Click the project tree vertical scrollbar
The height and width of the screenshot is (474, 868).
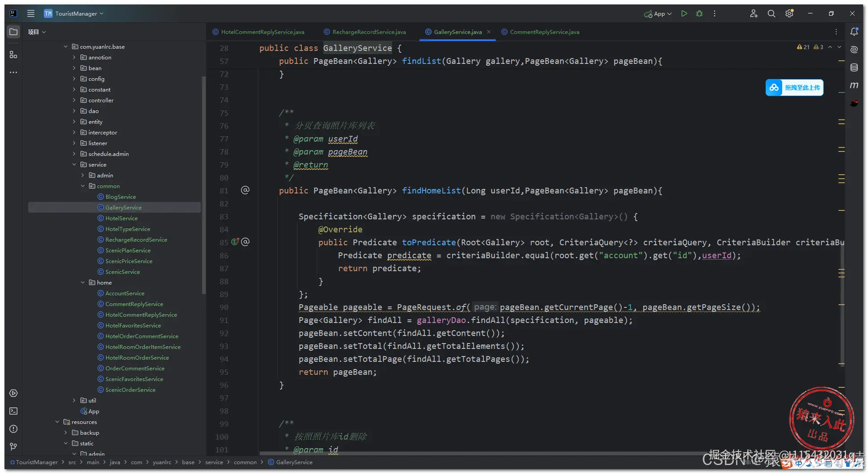click(204, 185)
